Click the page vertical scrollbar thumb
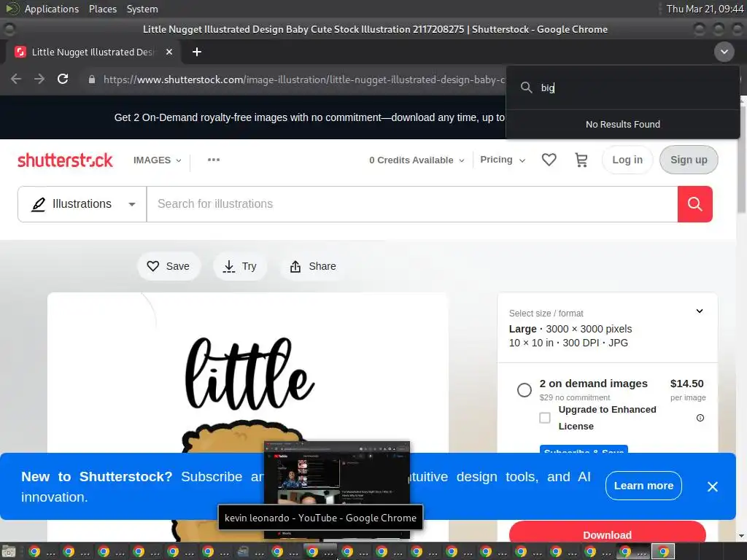This screenshot has width=747, height=560. point(742,160)
